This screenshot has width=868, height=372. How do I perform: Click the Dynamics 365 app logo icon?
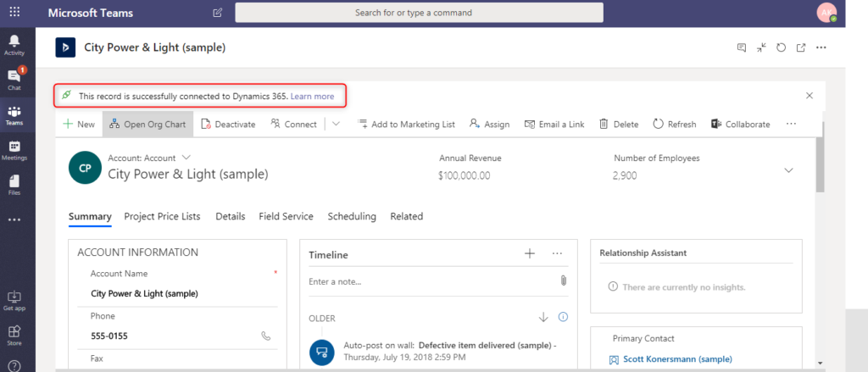65,47
